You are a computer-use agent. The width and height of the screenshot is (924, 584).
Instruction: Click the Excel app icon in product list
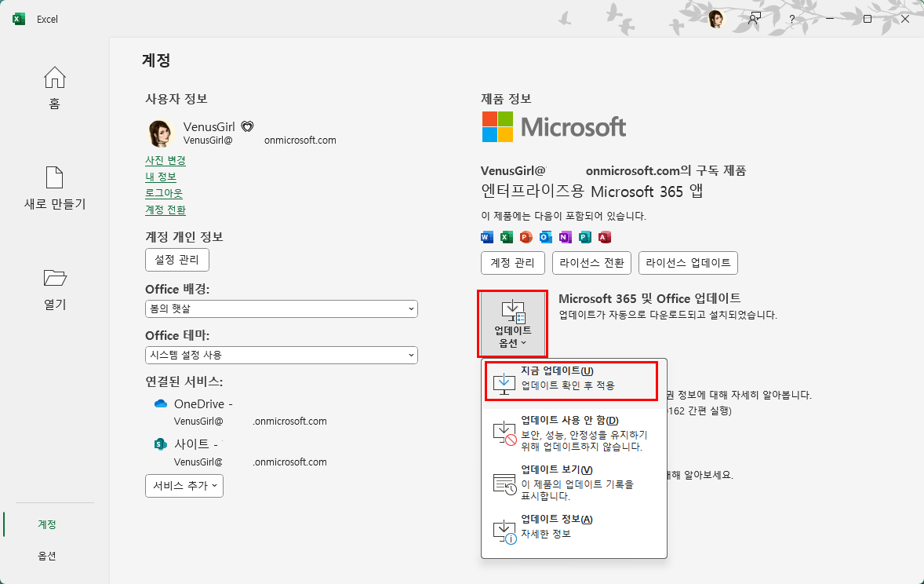tap(506, 237)
